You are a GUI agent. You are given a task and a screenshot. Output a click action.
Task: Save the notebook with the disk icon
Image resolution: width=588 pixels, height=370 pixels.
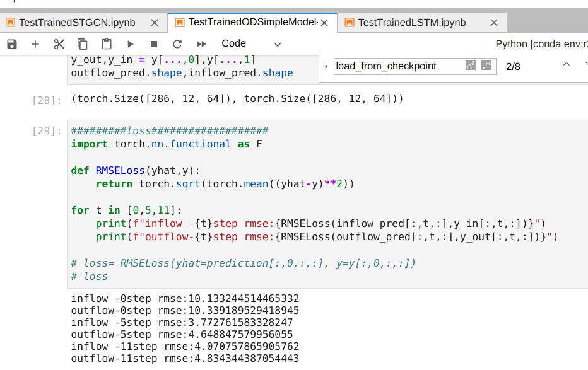coord(12,44)
